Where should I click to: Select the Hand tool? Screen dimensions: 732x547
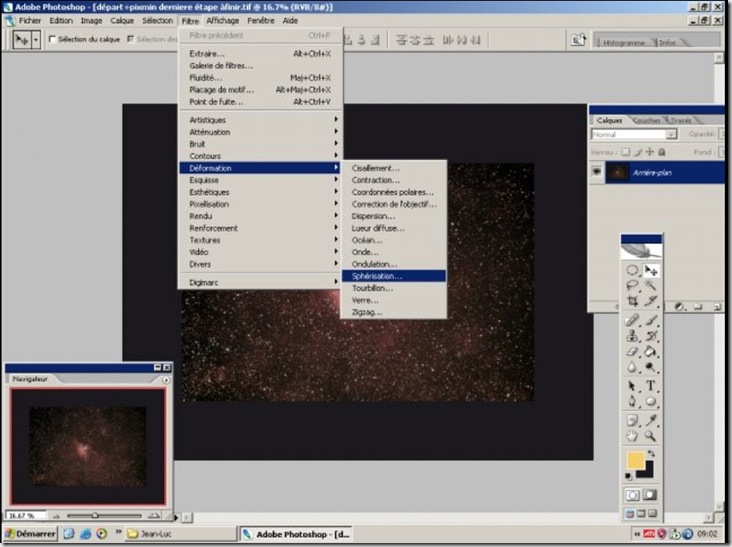(633, 436)
